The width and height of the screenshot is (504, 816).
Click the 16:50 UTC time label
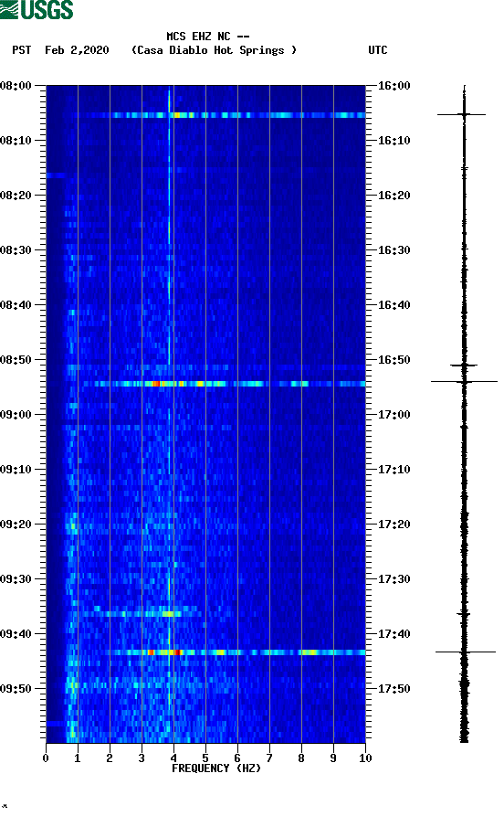[394, 360]
